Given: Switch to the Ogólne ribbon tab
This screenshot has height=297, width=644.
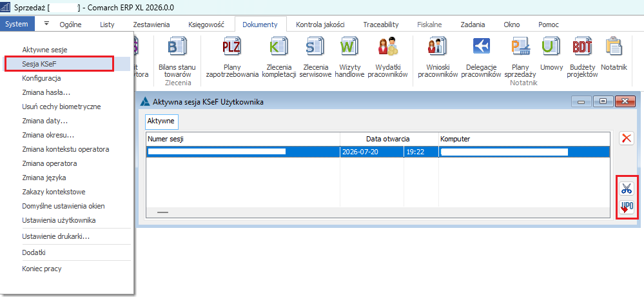Looking at the screenshot, I should point(71,25).
